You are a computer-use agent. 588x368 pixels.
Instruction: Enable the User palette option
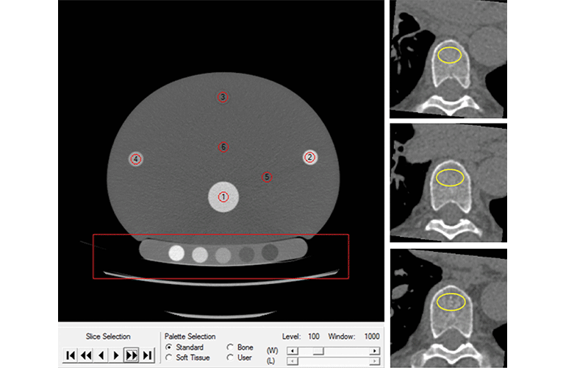pos(230,358)
